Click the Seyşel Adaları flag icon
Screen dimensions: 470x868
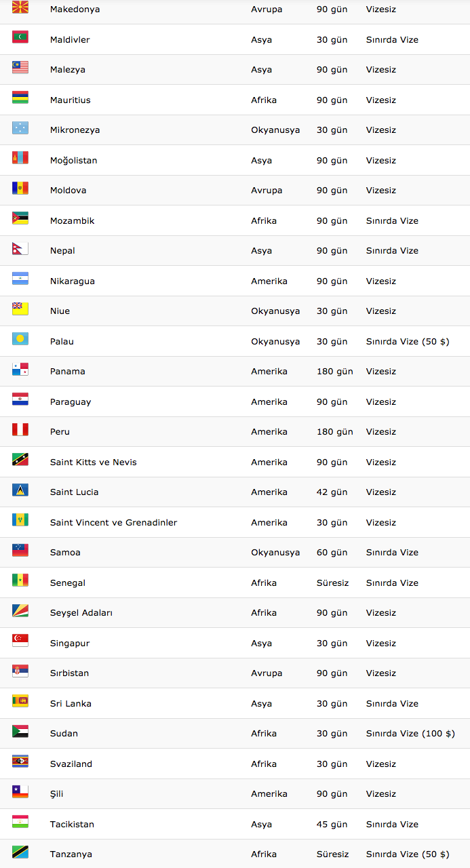[x=20, y=610]
